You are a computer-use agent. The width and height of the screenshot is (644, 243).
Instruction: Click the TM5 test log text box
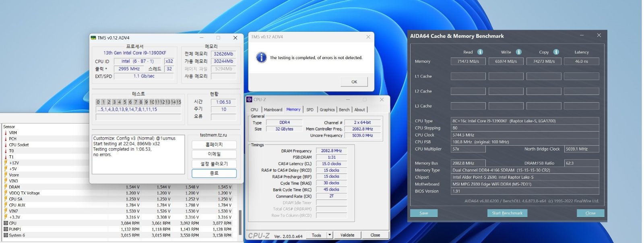[138, 154]
